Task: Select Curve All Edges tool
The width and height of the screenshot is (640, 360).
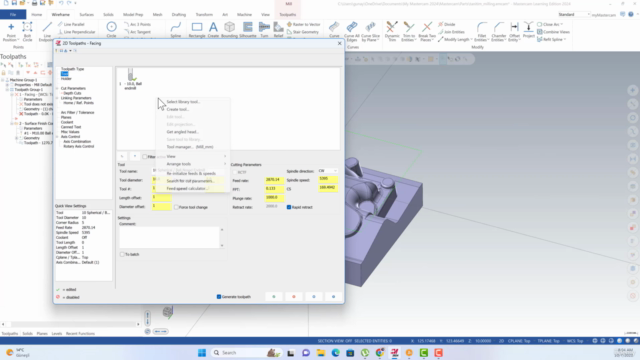Action: 351,31
